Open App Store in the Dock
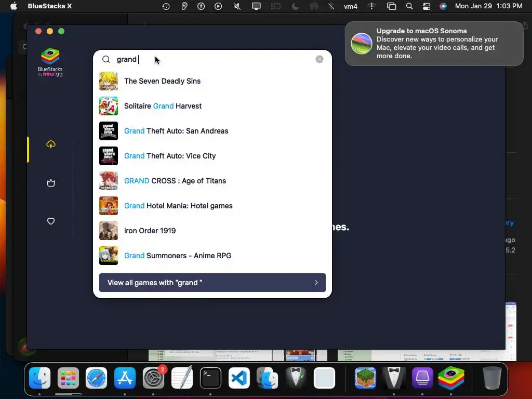This screenshot has width=532, height=399. pyautogui.click(x=125, y=378)
